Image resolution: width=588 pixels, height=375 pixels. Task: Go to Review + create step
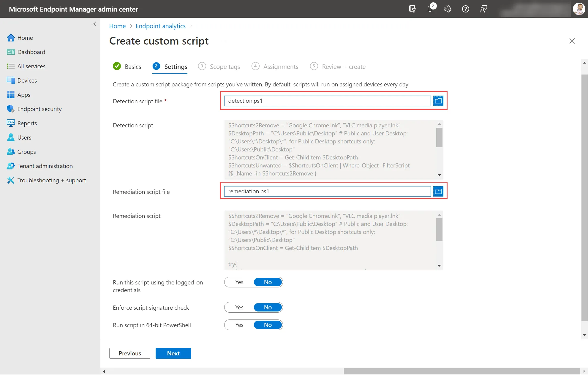click(338, 67)
